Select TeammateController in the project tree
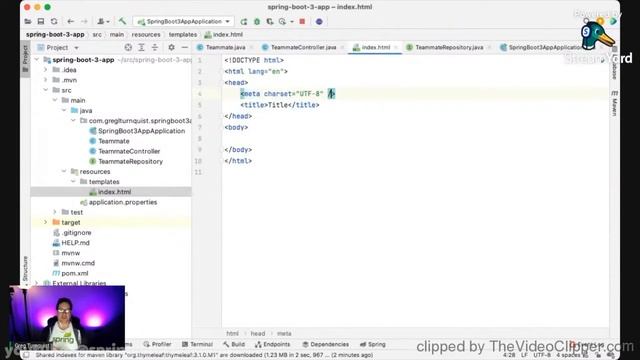Image resolution: width=640 pixels, height=360 pixels. (129, 151)
